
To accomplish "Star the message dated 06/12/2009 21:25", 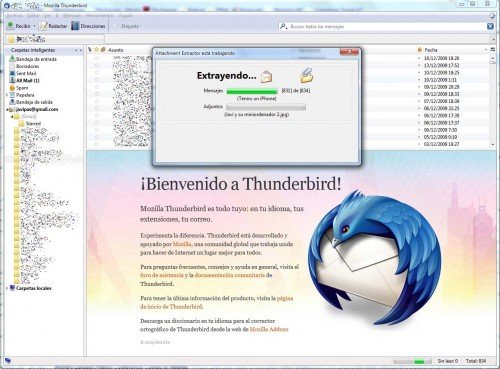I will (97, 108).
